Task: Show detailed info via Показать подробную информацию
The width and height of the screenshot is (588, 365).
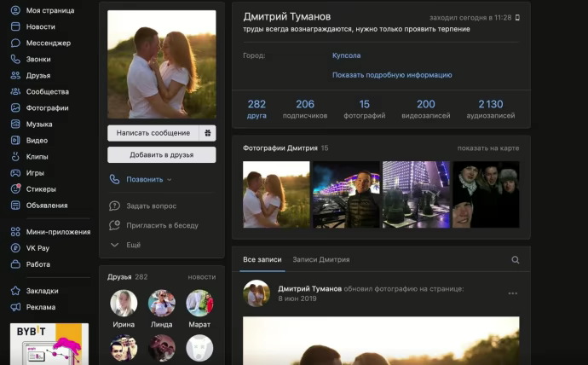Action: coord(392,75)
